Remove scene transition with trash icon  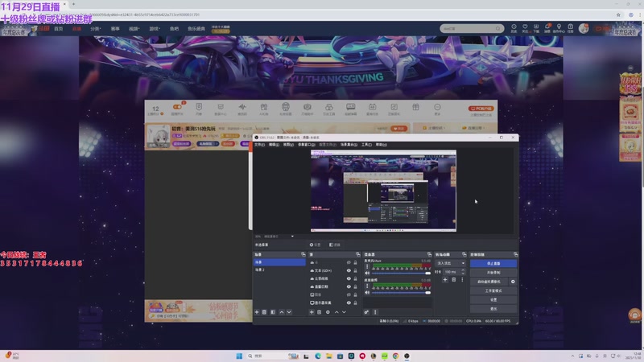(454, 280)
